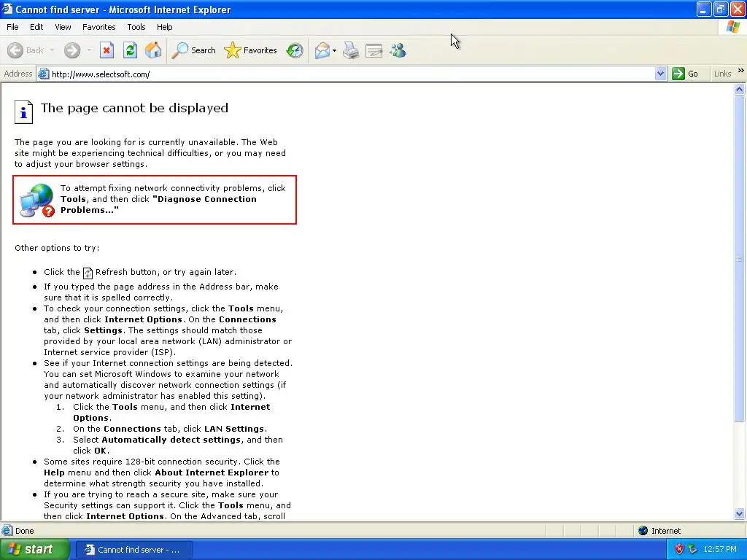The width and height of the screenshot is (747, 560).
Task: Click the About Internet Explorer text
Action: click(x=212, y=472)
